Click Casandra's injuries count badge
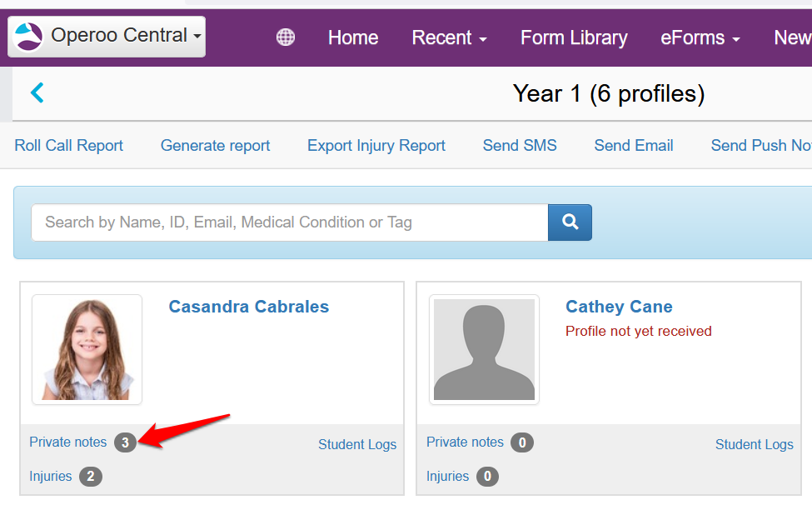This screenshot has width=812, height=505. 91,477
